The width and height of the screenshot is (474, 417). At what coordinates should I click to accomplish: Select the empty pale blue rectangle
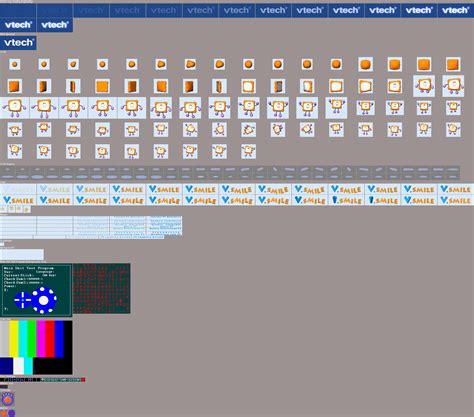pos(22,254)
